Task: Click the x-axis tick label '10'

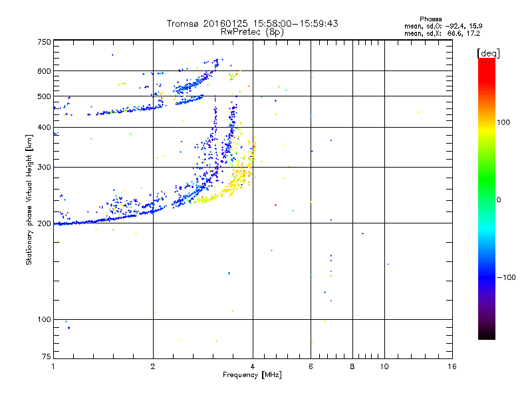Action: coord(384,366)
